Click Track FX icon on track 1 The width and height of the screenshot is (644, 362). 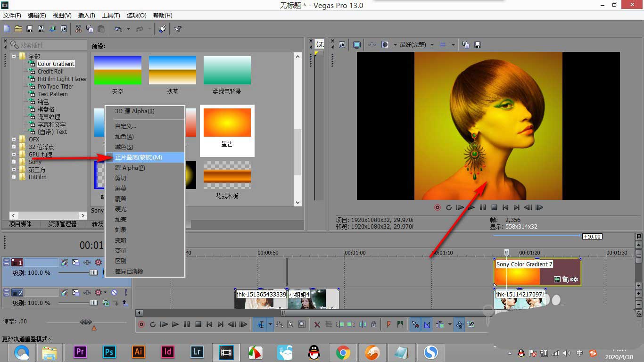(x=87, y=262)
